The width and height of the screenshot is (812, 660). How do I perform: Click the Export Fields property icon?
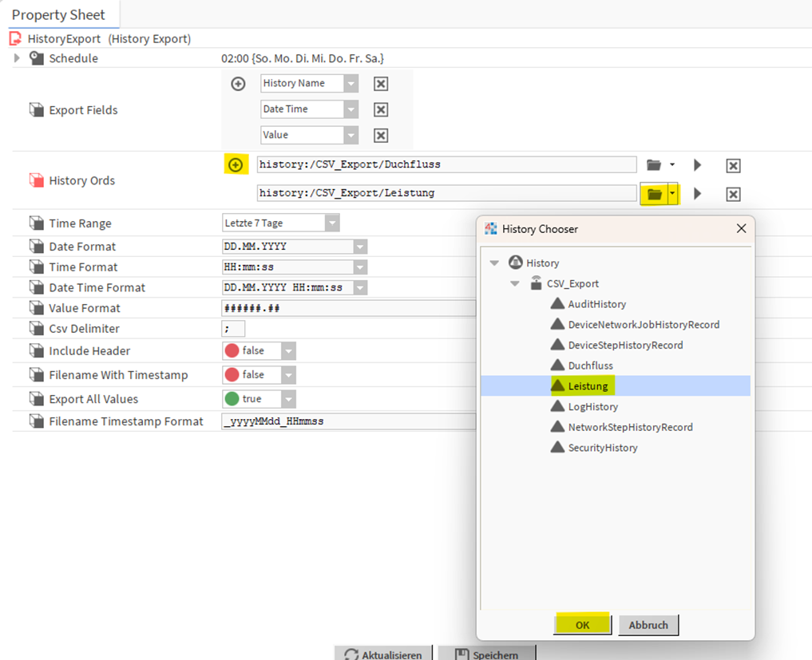pyautogui.click(x=36, y=110)
